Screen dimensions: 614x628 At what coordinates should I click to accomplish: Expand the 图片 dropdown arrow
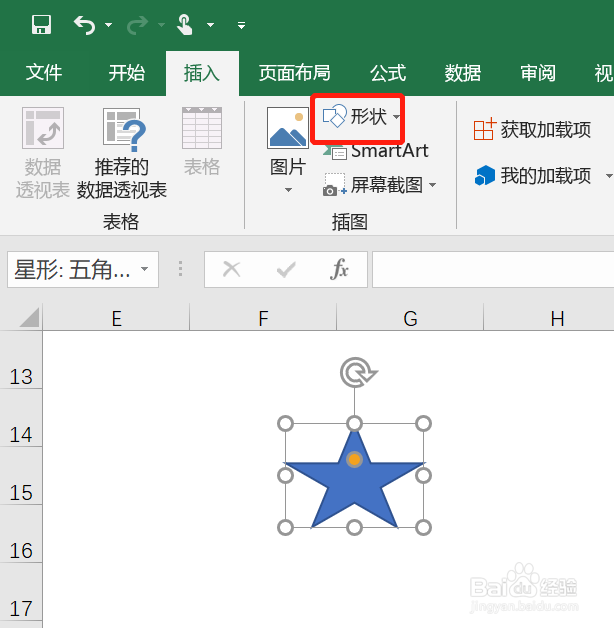tap(288, 190)
